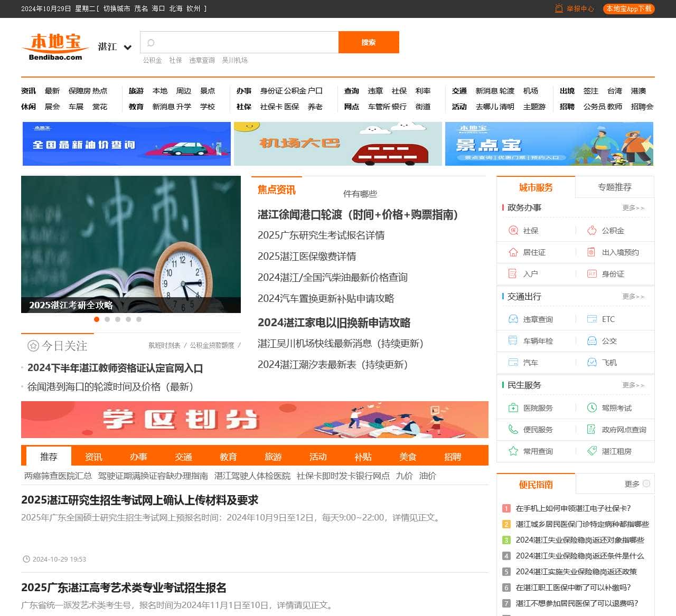
Task: Click the 身份证 card icon
Action: pyautogui.click(x=592, y=273)
